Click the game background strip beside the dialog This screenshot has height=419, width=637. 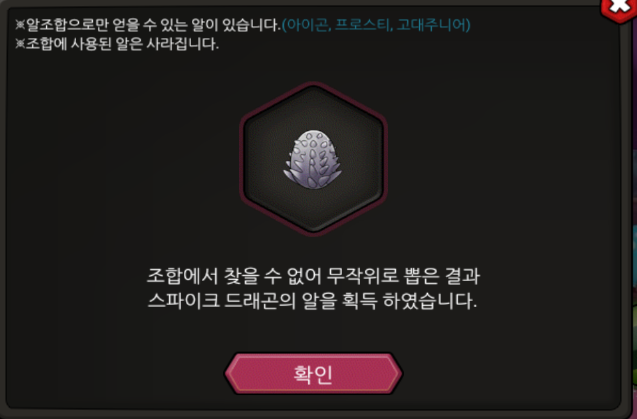pyautogui.click(x=633, y=244)
